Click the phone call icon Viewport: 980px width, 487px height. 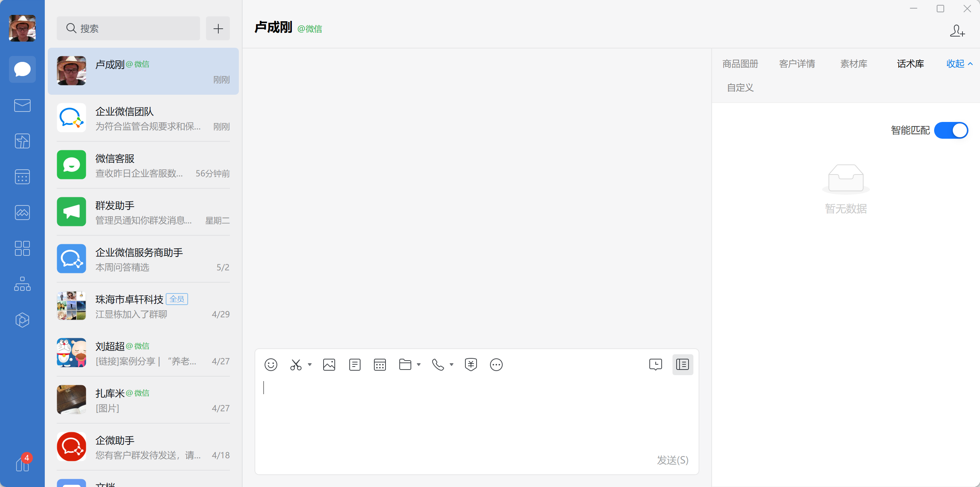tap(438, 365)
